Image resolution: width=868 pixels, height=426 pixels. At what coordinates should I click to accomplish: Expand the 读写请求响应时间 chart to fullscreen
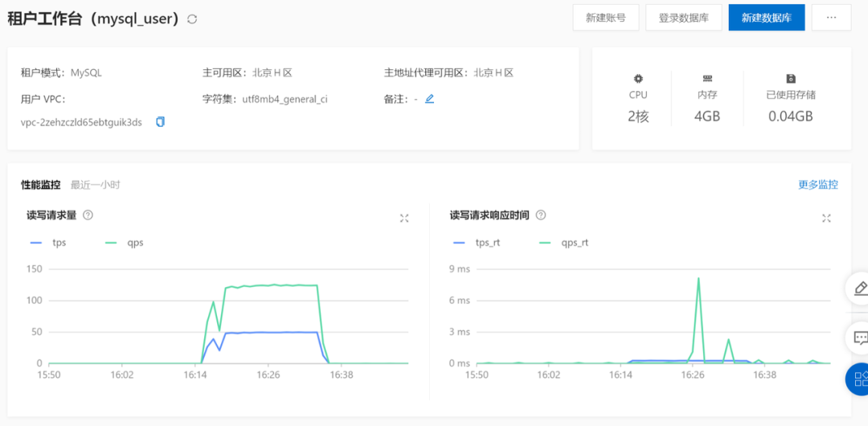pos(826,219)
